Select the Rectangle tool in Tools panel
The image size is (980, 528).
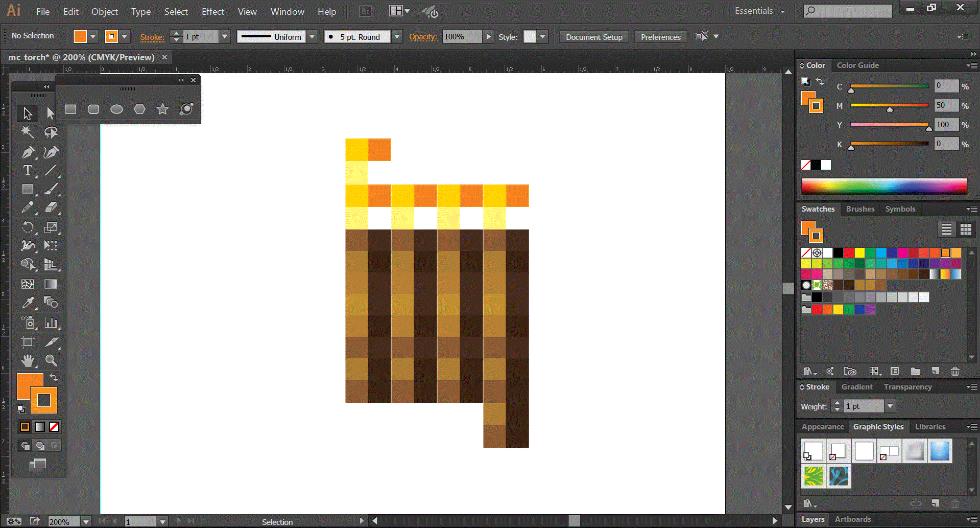click(28, 189)
